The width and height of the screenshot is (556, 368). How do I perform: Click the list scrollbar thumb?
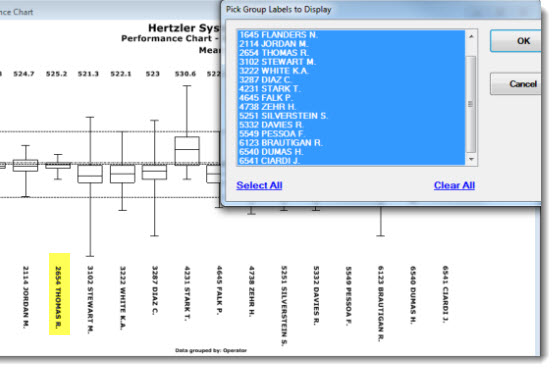471,104
